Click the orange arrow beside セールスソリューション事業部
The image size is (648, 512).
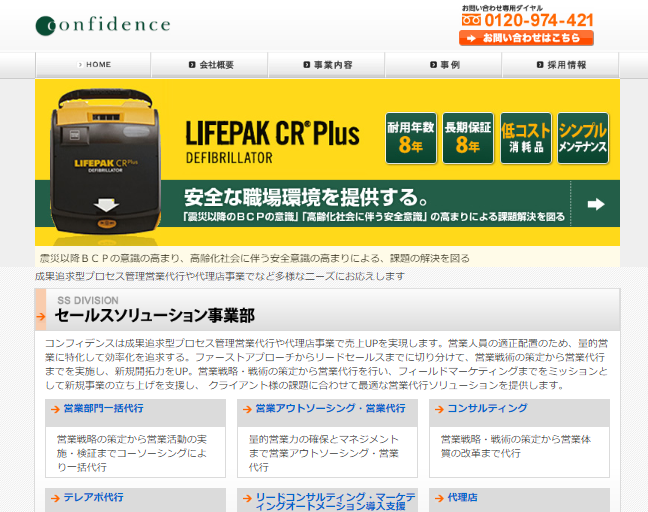[40, 317]
